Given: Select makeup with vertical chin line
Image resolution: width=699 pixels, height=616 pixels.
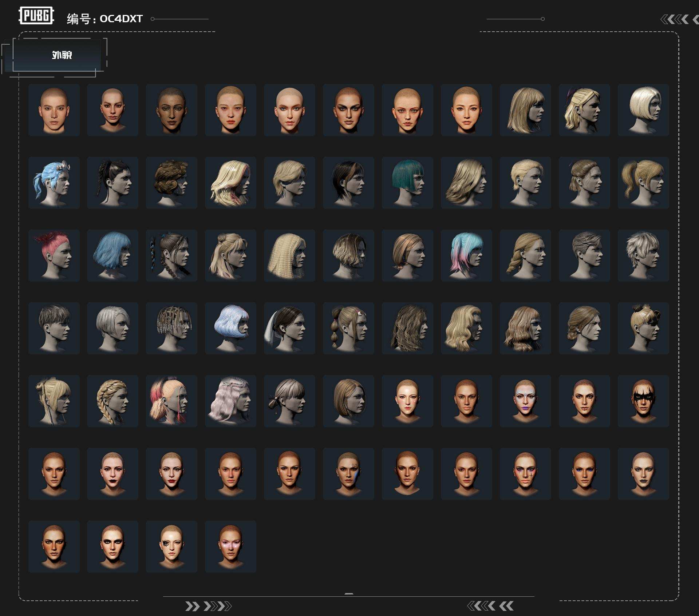Looking at the screenshot, I should 584,401.
